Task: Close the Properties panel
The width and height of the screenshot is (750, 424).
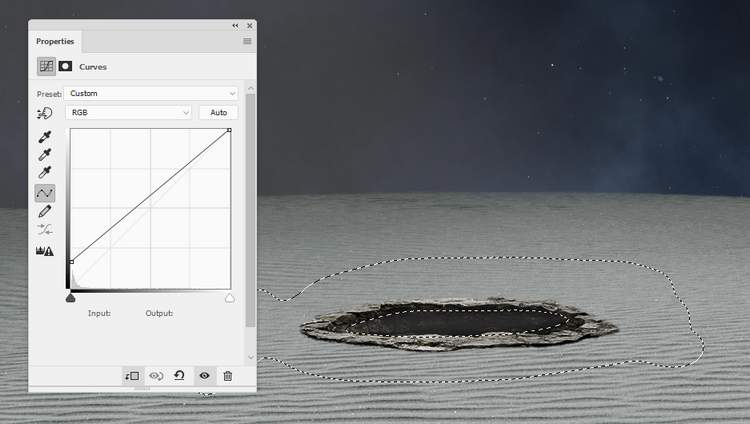Action: pyautogui.click(x=250, y=25)
